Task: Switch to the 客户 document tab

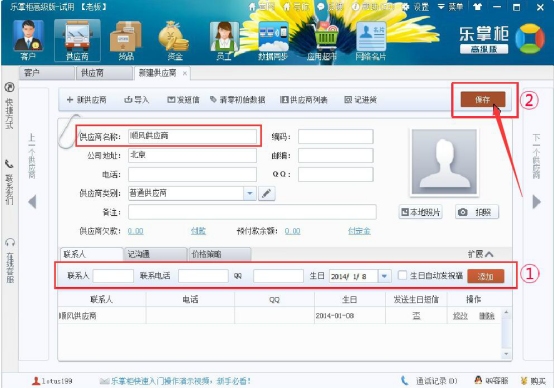Action: tap(46, 73)
